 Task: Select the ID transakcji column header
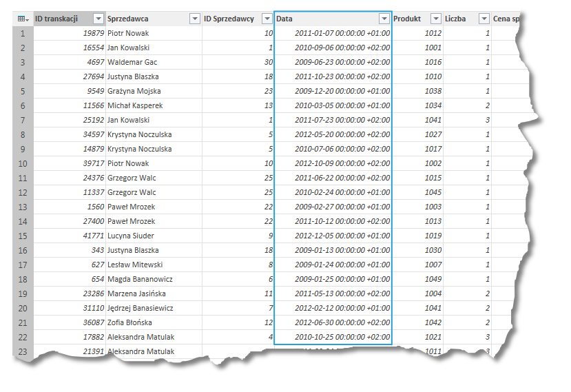(62, 19)
